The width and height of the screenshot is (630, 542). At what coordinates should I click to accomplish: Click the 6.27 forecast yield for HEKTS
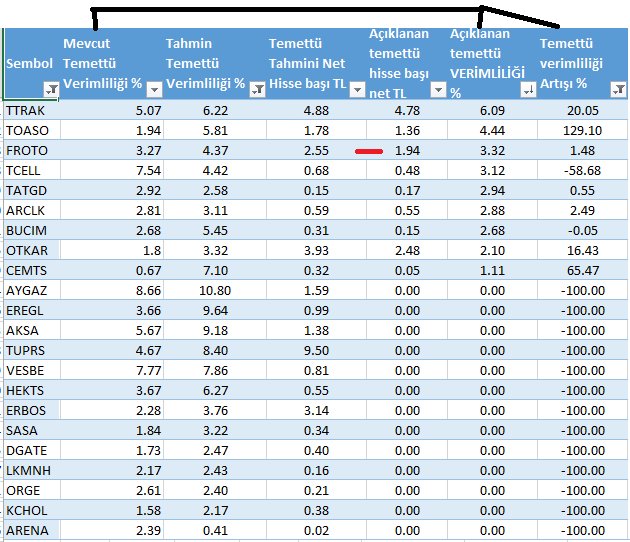[x=215, y=391]
